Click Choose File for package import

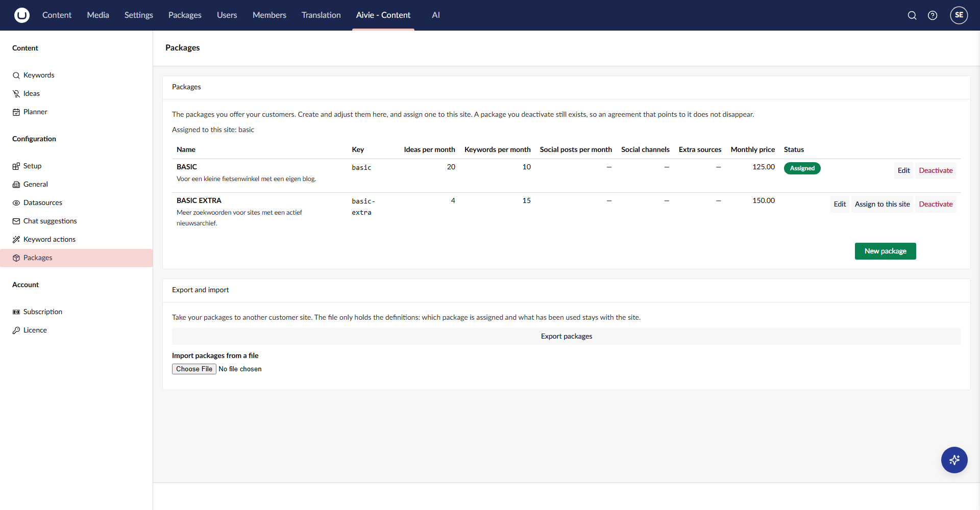[x=194, y=369]
